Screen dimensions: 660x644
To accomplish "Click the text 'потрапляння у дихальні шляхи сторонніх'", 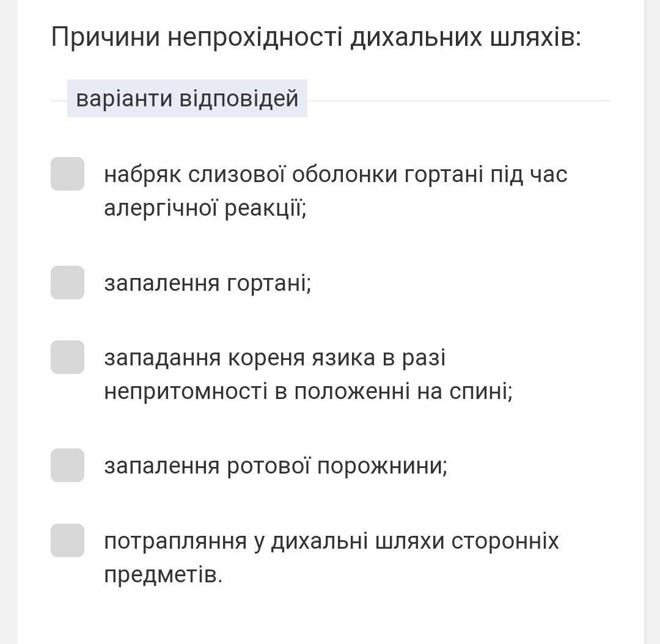I will pyautogui.click(x=331, y=541).
